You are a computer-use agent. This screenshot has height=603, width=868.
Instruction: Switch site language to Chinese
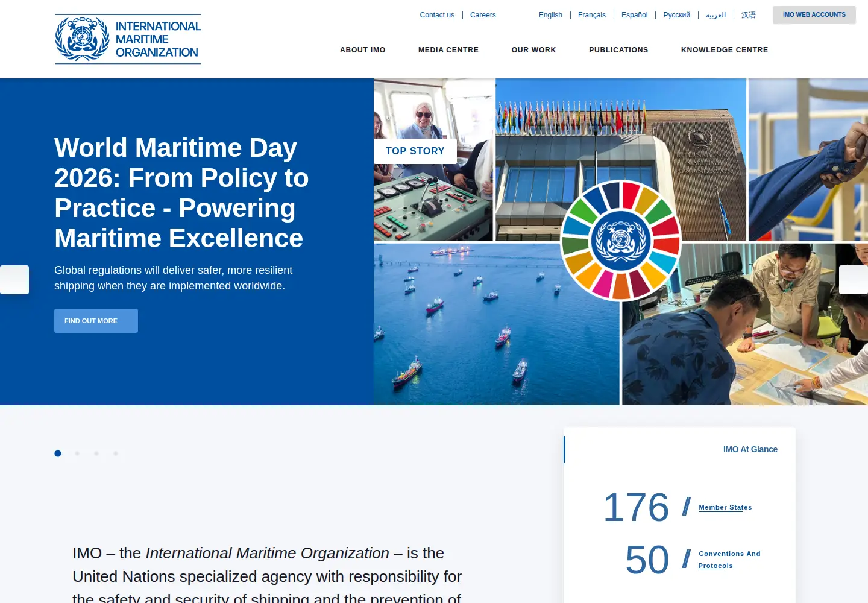point(748,15)
